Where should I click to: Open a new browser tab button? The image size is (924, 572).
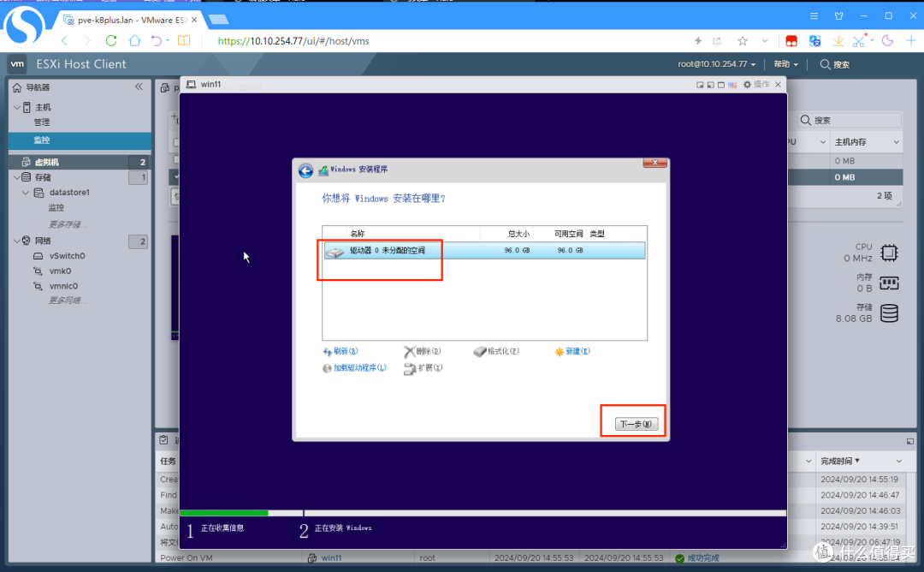pos(218,20)
